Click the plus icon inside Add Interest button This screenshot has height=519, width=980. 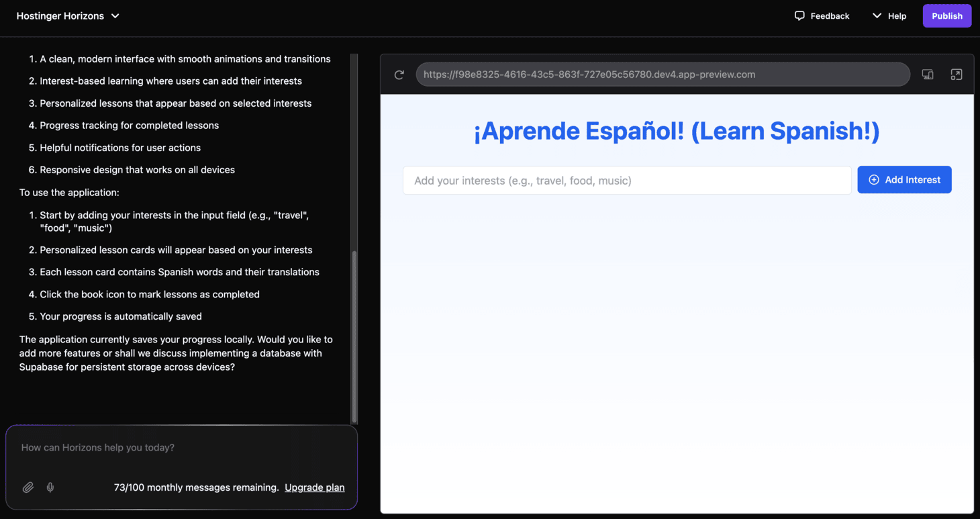pyautogui.click(x=874, y=179)
